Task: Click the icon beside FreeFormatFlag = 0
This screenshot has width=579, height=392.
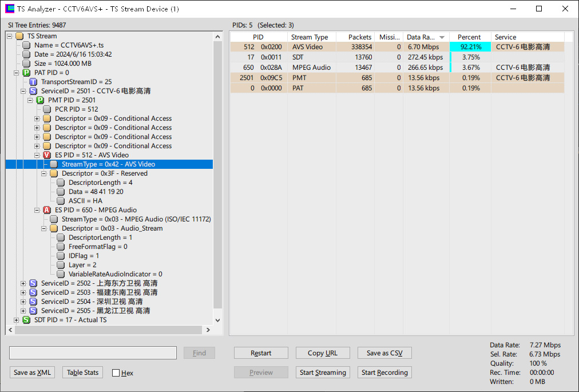Action: pos(61,247)
